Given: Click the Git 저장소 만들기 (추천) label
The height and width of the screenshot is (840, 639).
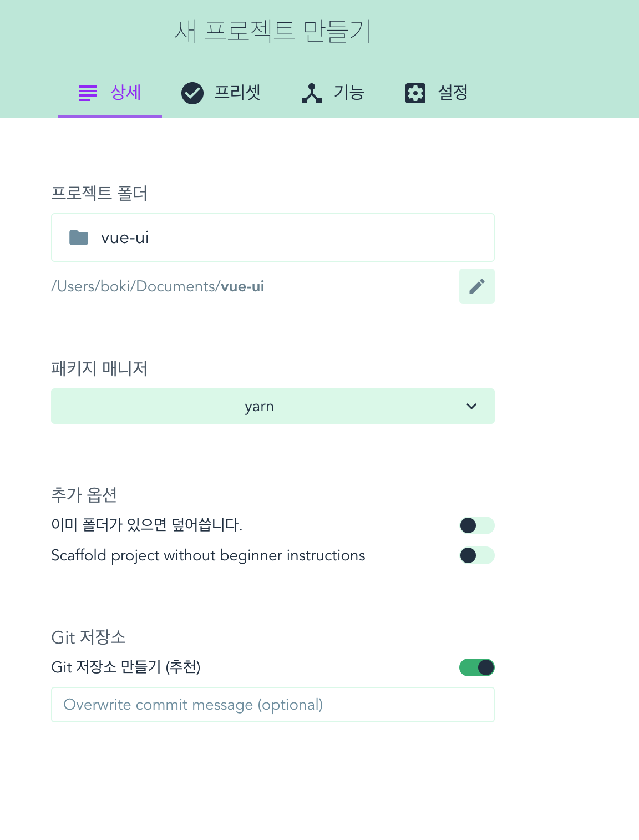Looking at the screenshot, I should tap(126, 667).
